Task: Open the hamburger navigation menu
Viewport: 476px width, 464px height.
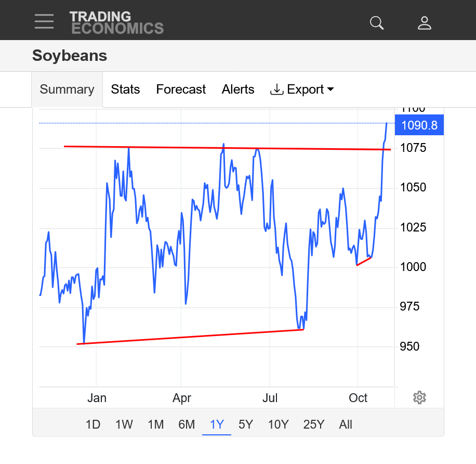Action: point(44,21)
